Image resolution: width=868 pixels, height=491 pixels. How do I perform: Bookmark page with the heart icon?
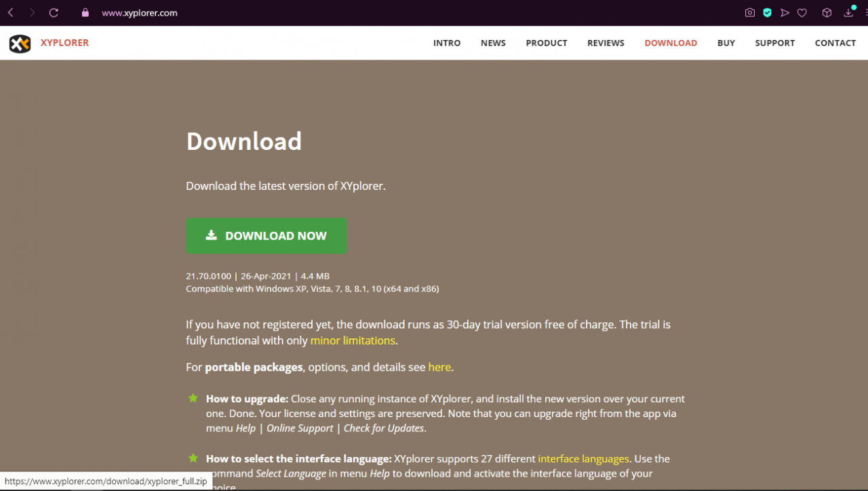(x=802, y=13)
